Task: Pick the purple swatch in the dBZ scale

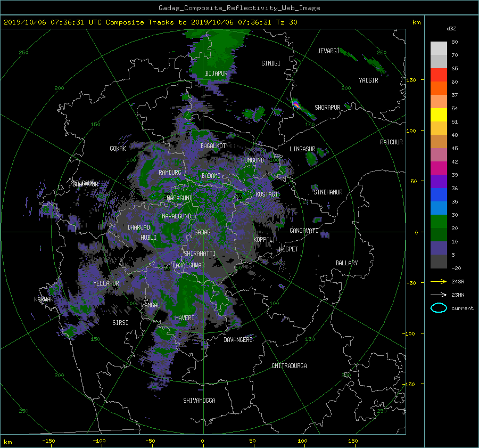Action: click(x=439, y=181)
